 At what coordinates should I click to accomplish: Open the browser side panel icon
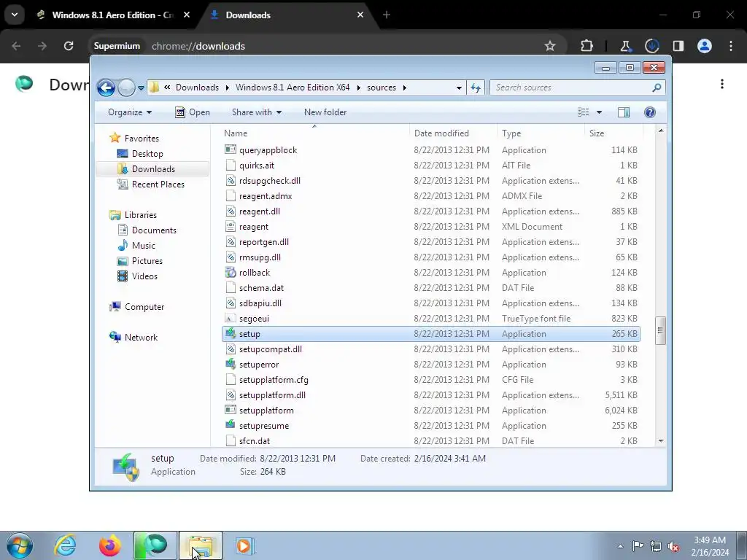coord(678,46)
